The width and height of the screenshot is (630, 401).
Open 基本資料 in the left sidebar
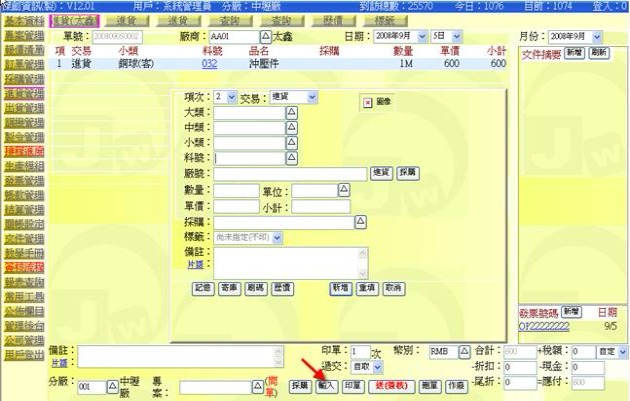click(x=23, y=19)
